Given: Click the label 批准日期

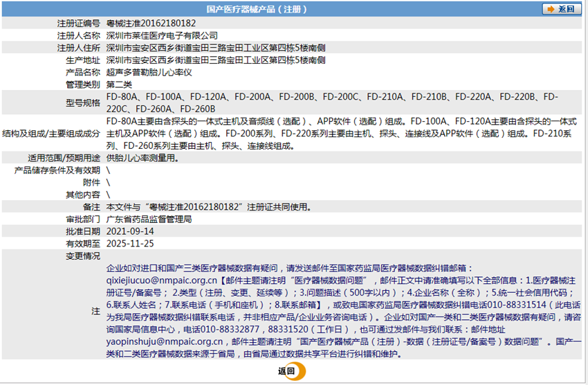Looking at the screenshot, I should [x=83, y=231].
